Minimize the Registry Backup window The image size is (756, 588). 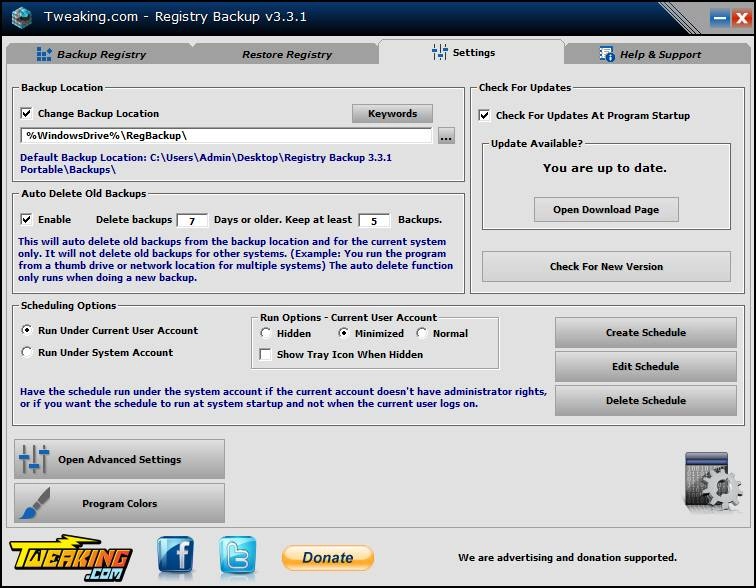point(720,18)
